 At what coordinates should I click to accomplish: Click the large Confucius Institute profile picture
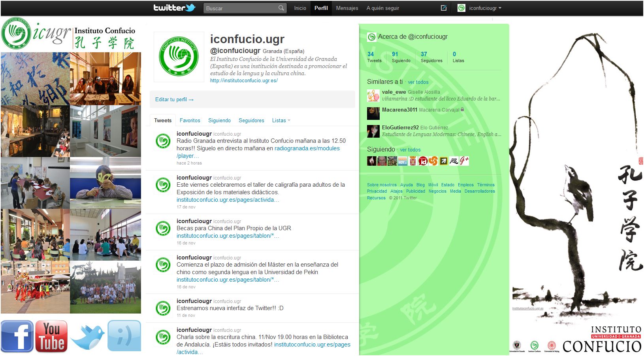click(179, 57)
